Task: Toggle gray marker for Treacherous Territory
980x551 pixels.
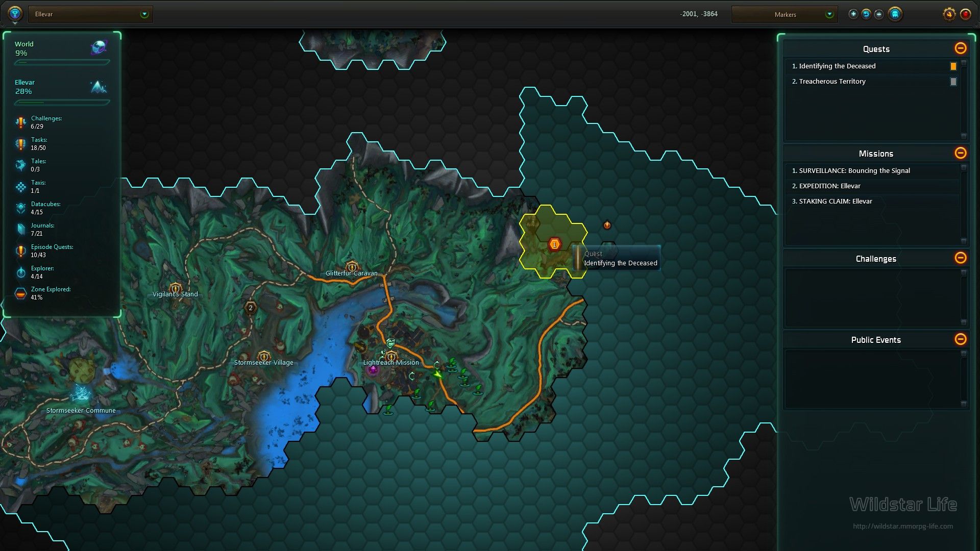Action: 953,82
